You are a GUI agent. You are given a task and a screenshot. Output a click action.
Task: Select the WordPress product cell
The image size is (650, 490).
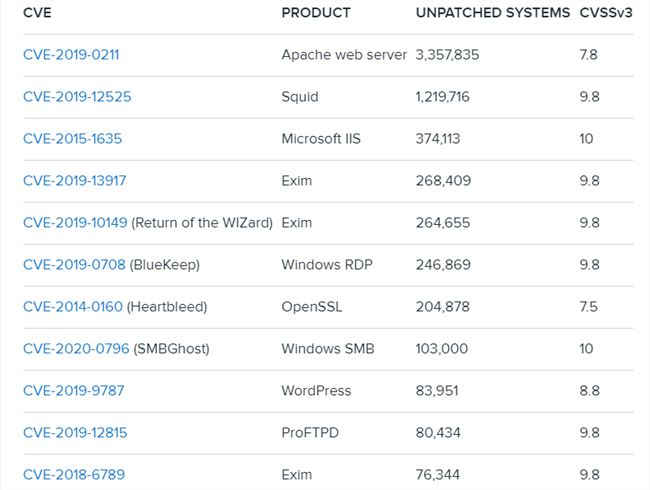pyautogui.click(x=316, y=391)
